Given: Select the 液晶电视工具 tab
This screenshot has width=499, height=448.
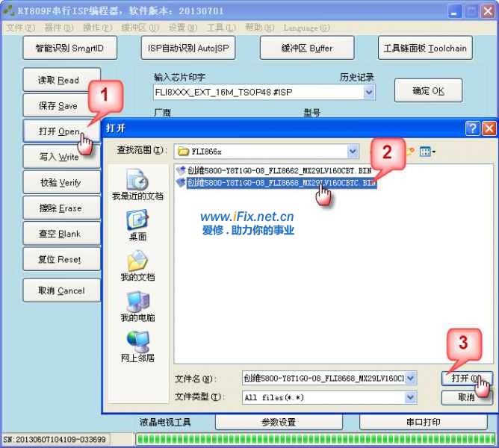Looking at the screenshot, I should 165,422.
